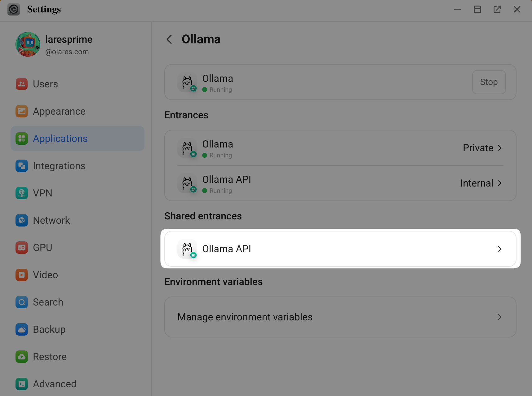Expand the Internal Ollama API entrance
The image size is (532, 396).
tap(481, 183)
